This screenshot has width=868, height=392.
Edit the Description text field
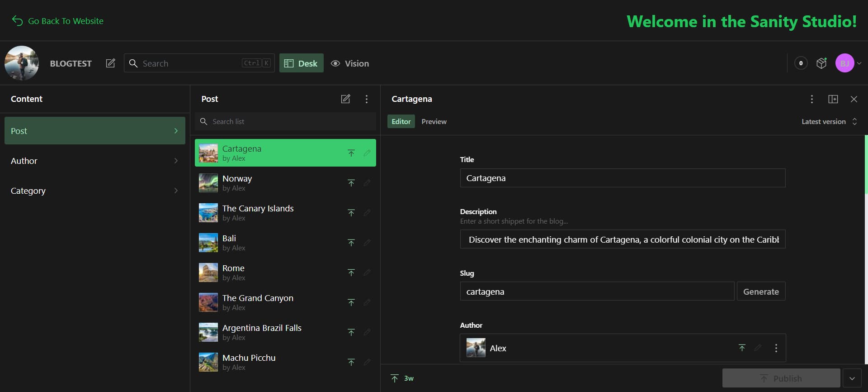(x=623, y=239)
